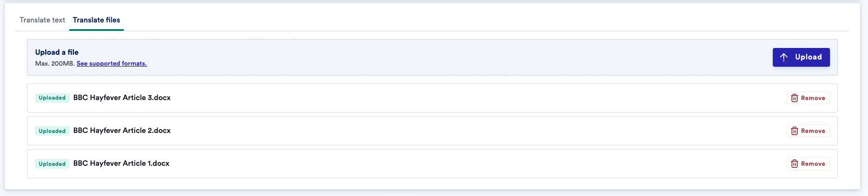Click the BBC Hayfever Article 2.docx file name

click(122, 130)
